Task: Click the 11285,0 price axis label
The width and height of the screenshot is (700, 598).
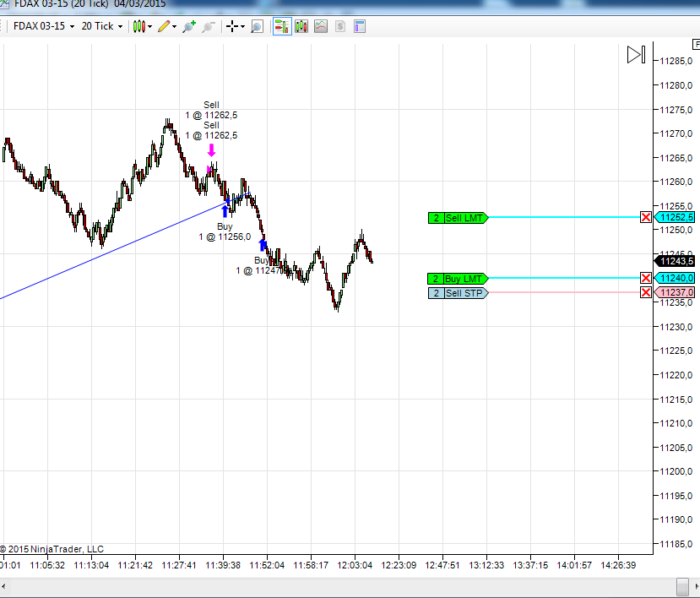Action: [x=676, y=61]
